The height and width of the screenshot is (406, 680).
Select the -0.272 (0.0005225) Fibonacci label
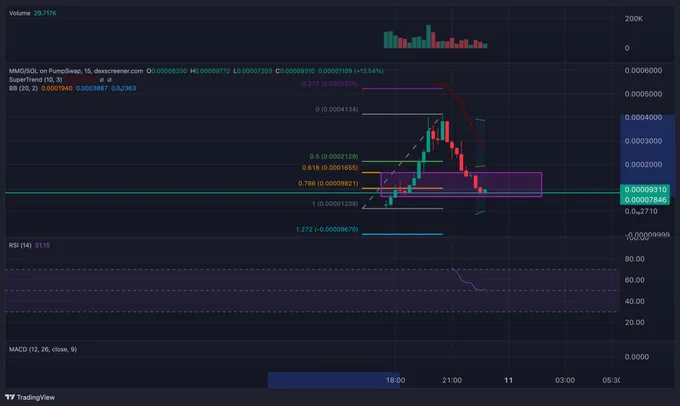[329, 83]
